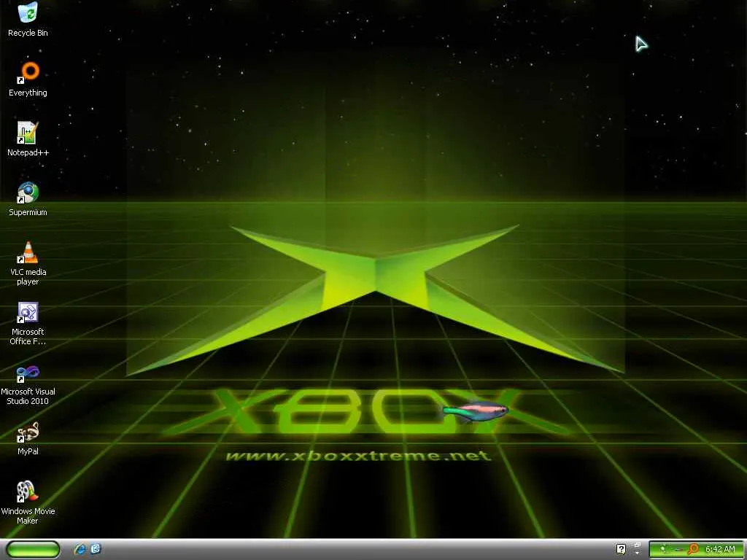747x560 pixels.
Task: Launch Internet Explorer from Quick Launch
Action: point(80,549)
